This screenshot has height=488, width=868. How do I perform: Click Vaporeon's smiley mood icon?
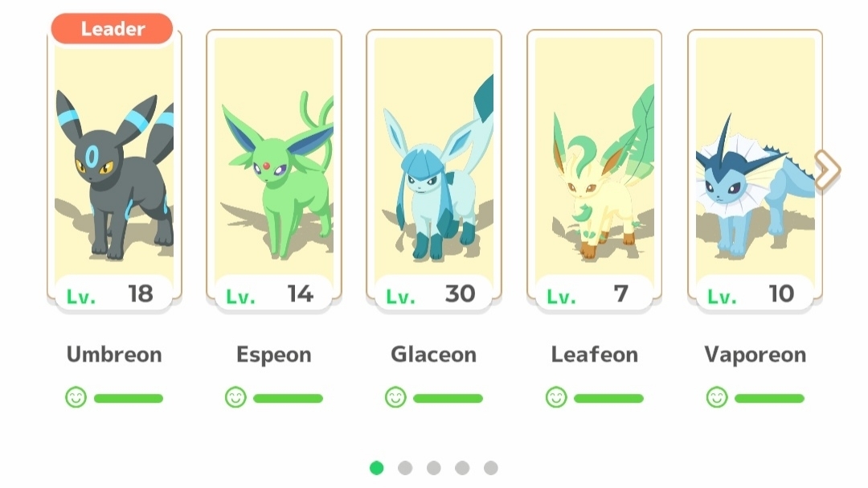[x=716, y=397]
